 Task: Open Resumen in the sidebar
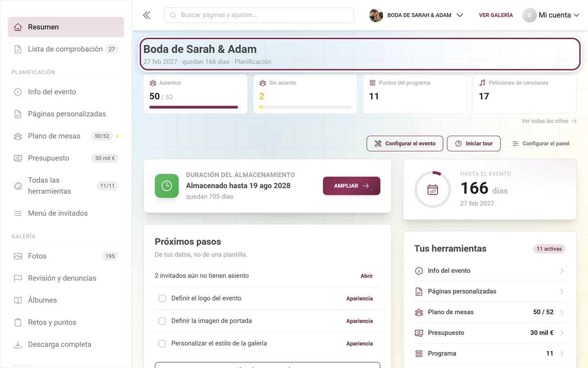(66, 27)
